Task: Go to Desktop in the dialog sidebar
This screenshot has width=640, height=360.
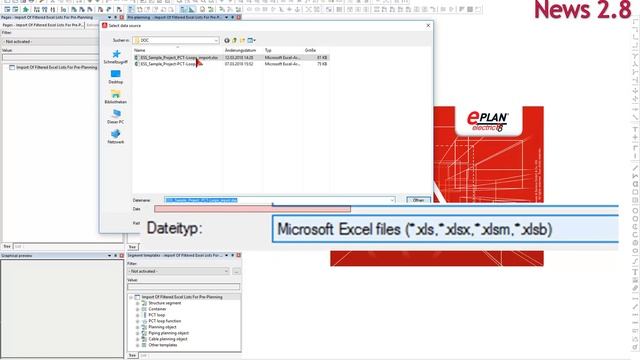Action: point(116,77)
